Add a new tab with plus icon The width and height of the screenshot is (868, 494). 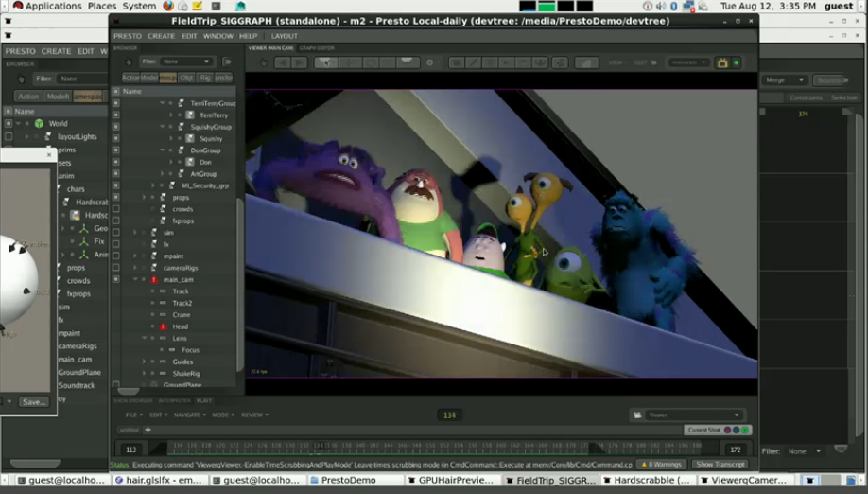[148, 430]
